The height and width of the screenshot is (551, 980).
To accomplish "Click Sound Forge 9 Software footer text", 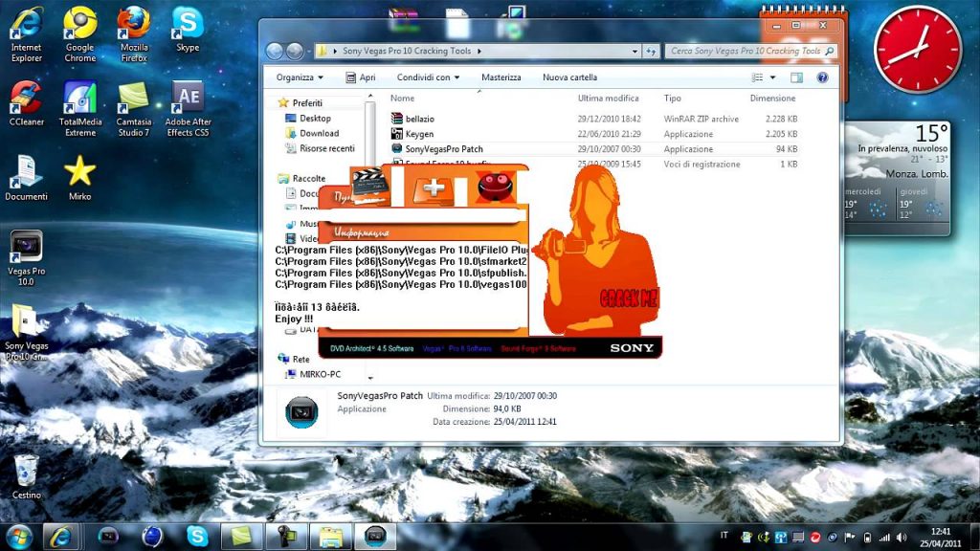I will coord(538,348).
